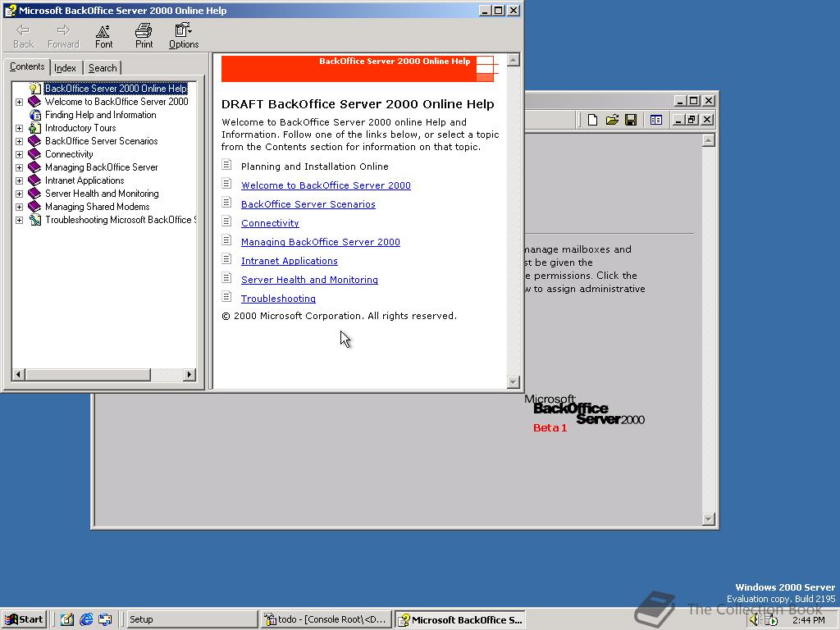Switch to the Index tab

(x=66, y=68)
